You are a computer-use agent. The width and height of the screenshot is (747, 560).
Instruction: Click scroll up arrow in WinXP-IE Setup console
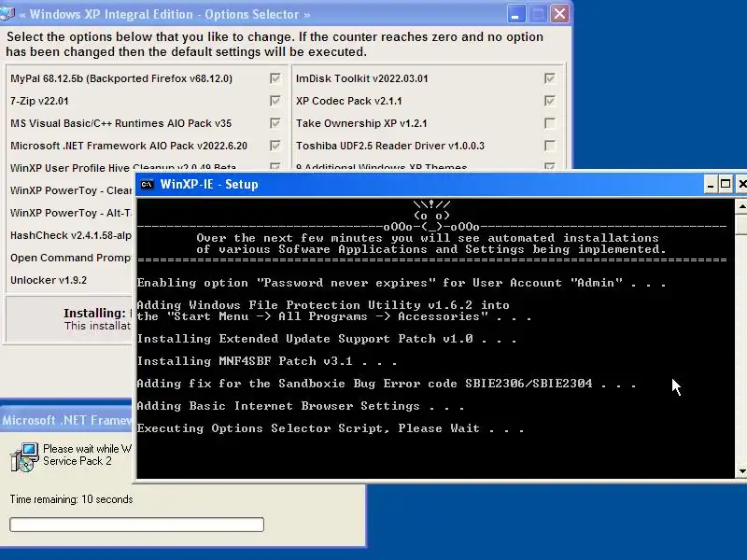coord(741,206)
